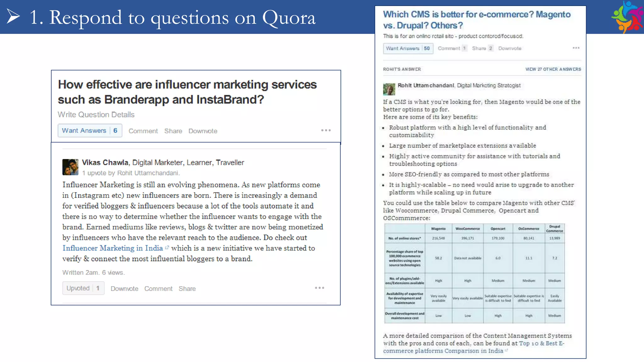644x362 pixels.
Task: Downvote the influencer marketing question
Action: tap(203, 131)
